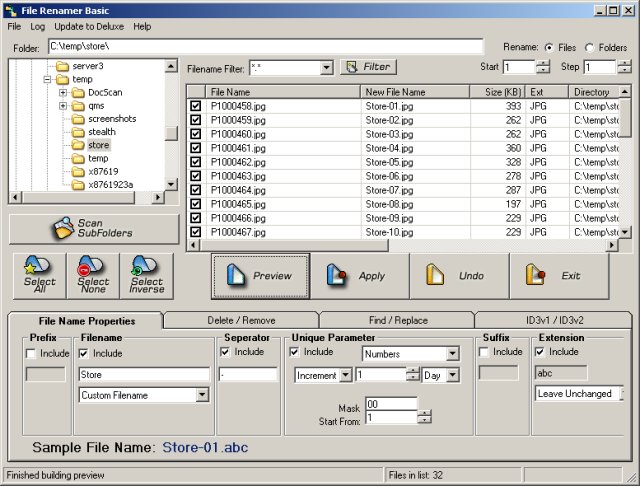Click the separator text input field

[248, 374]
